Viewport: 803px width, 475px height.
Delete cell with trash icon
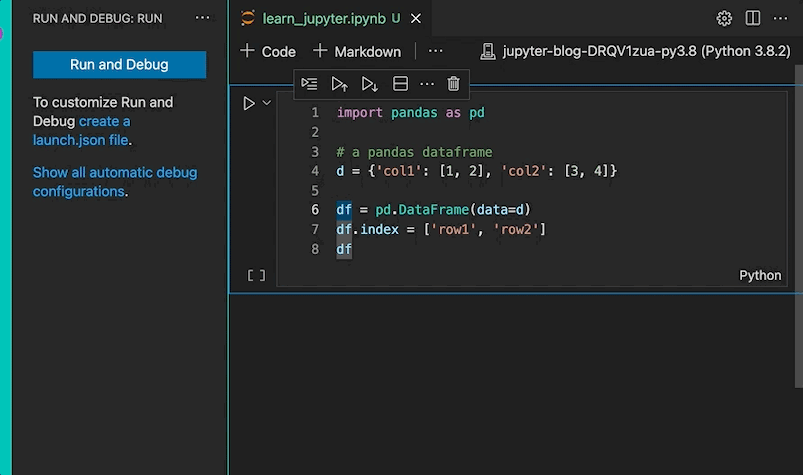[453, 83]
